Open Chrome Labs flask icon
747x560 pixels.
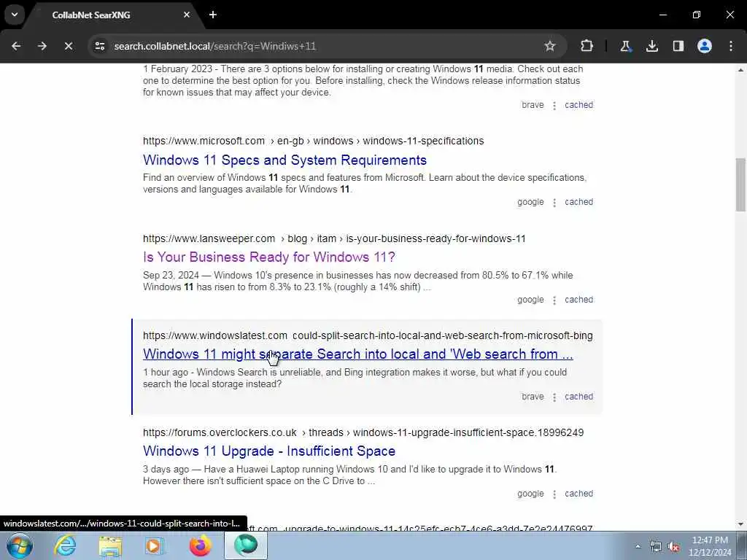pos(625,46)
